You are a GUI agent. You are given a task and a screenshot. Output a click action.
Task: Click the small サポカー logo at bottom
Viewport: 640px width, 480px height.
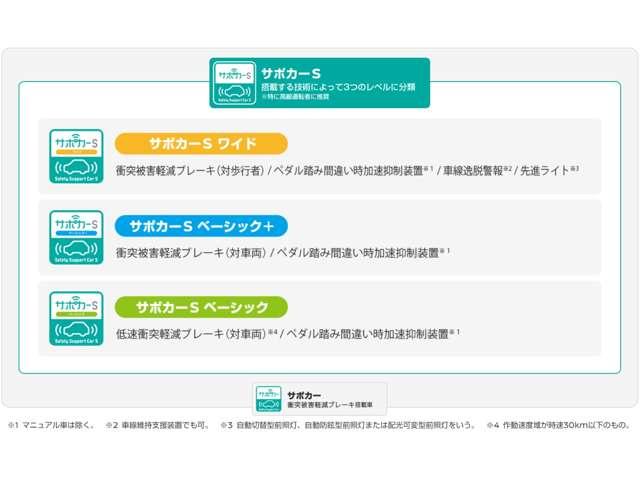(268, 398)
